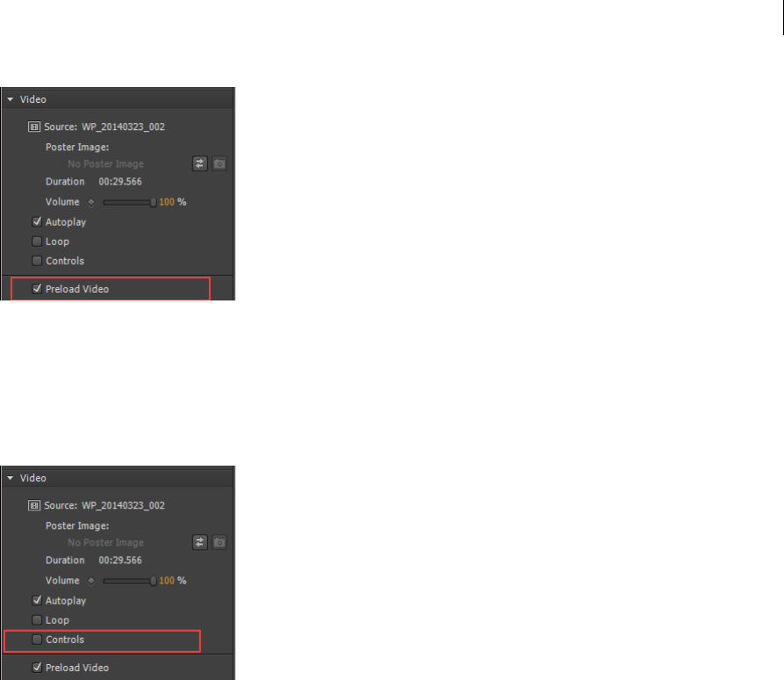Click the Volume slider in upper panel
784x680 pixels.
click(x=130, y=202)
